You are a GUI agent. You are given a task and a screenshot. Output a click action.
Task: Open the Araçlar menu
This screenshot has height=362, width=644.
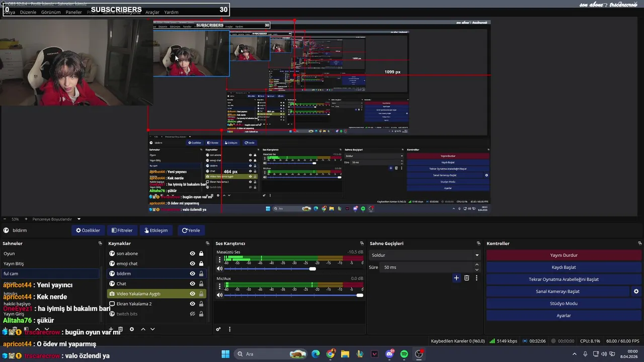pyautogui.click(x=152, y=12)
